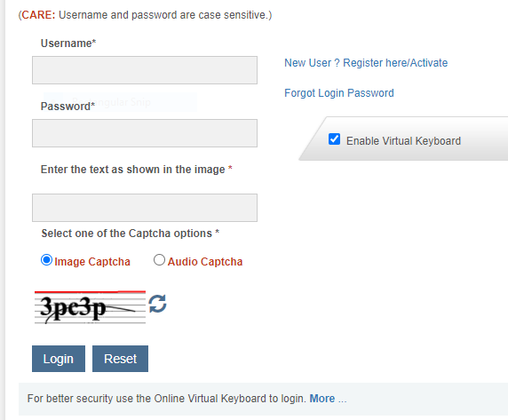
Task: Select the Image Captcha radio button
Action: 47,260
